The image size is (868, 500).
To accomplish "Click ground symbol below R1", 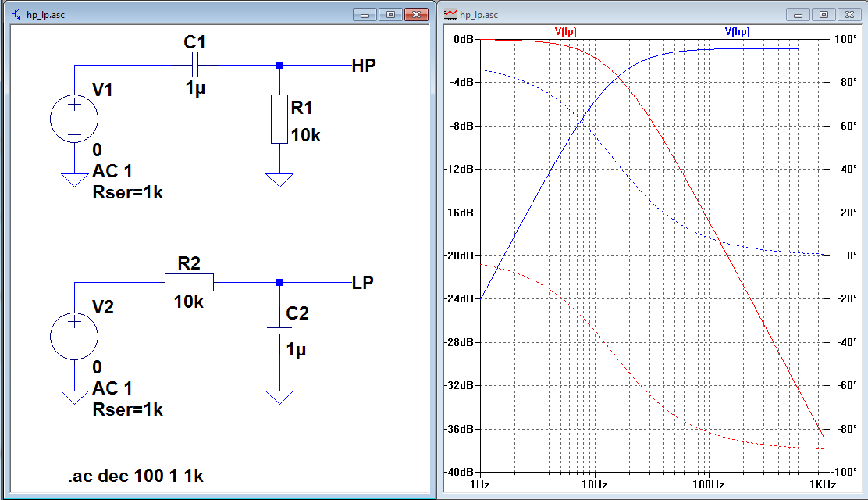I will click(x=279, y=180).
